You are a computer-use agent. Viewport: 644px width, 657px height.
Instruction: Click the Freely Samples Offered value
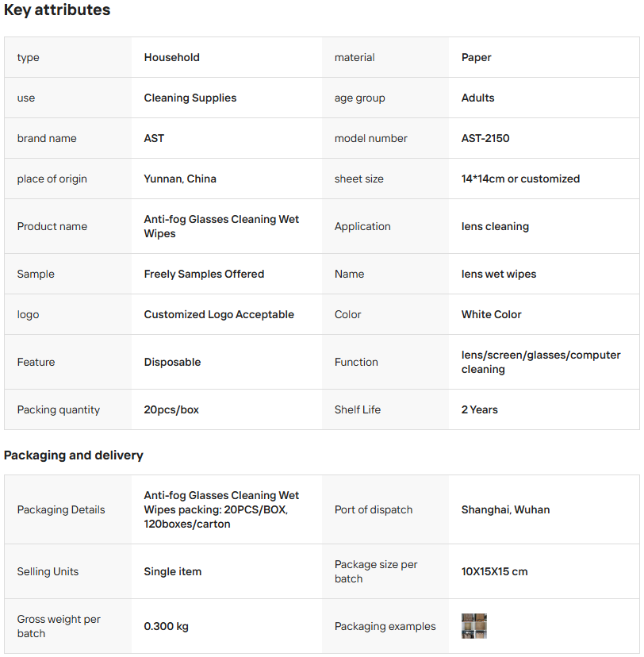[204, 274]
